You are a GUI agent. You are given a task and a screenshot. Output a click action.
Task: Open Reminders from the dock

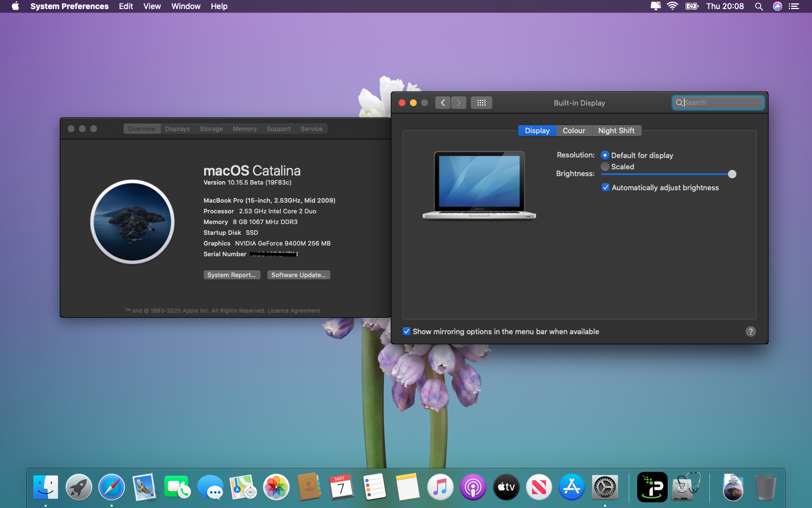[374, 487]
